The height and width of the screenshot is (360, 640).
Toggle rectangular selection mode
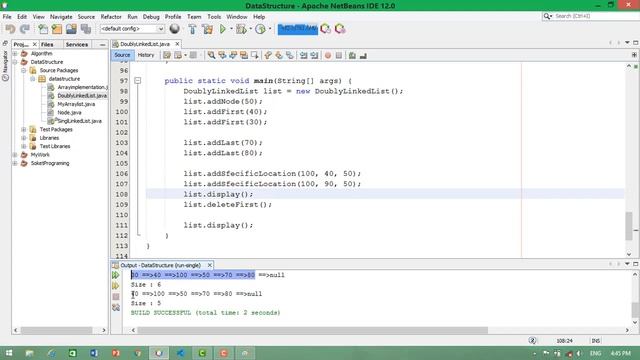coord(255,55)
